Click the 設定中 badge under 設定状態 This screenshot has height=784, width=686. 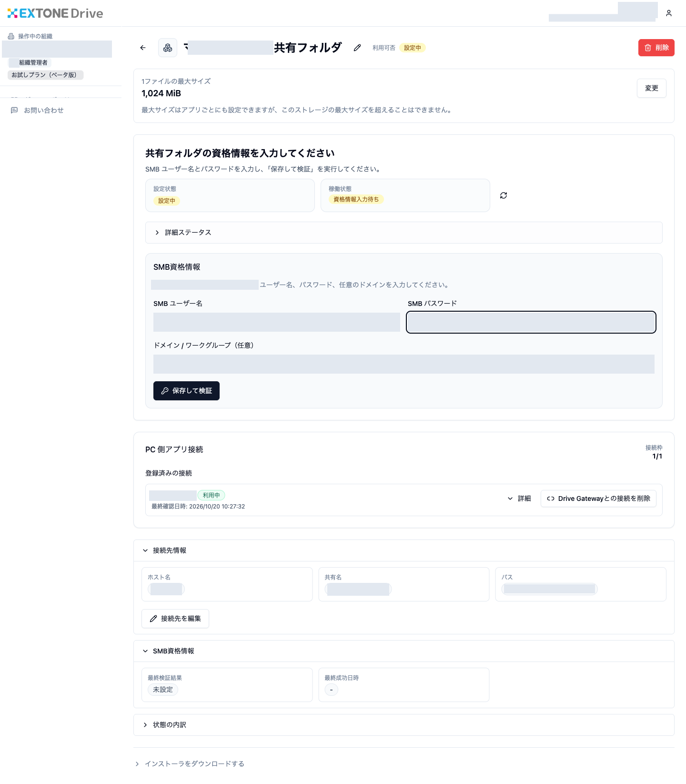pyautogui.click(x=167, y=201)
